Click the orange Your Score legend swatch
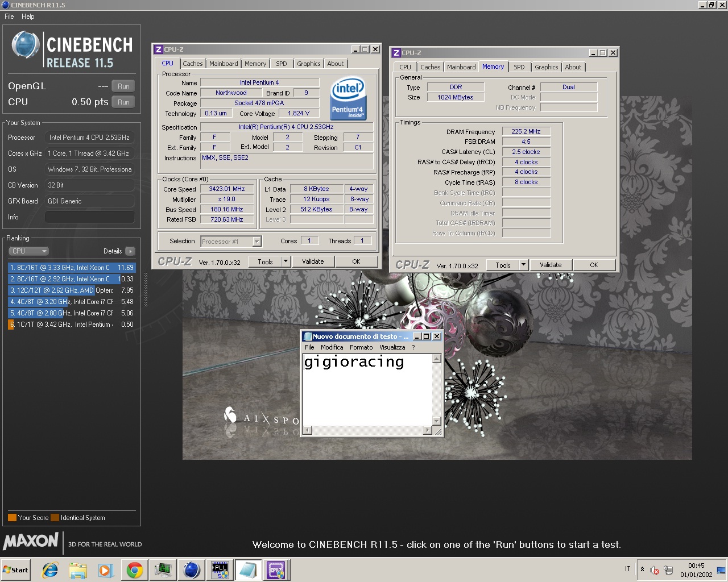The width and height of the screenshot is (728, 582). [x=12, y=518]
